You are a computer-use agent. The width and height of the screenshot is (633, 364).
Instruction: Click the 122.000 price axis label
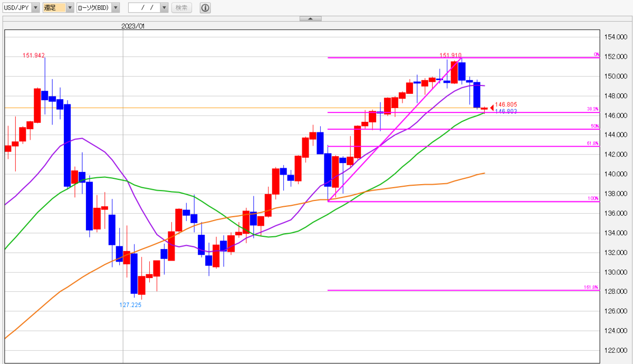click(616, 350)
